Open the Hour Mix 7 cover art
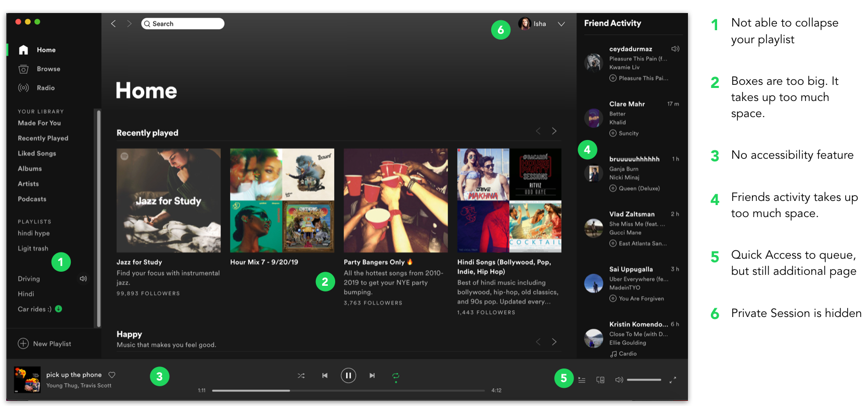This screenshot has width=868, height=406. 282,200
